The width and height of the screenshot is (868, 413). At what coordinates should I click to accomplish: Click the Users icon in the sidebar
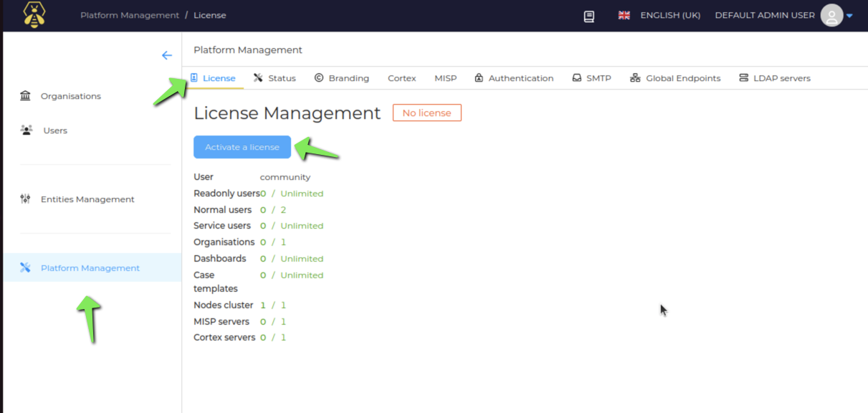point(25,130)
